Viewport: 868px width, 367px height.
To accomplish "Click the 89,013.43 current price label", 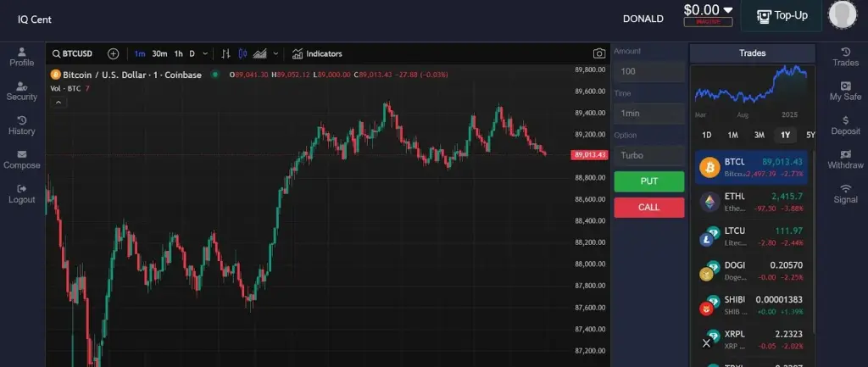I will (590, 155).
